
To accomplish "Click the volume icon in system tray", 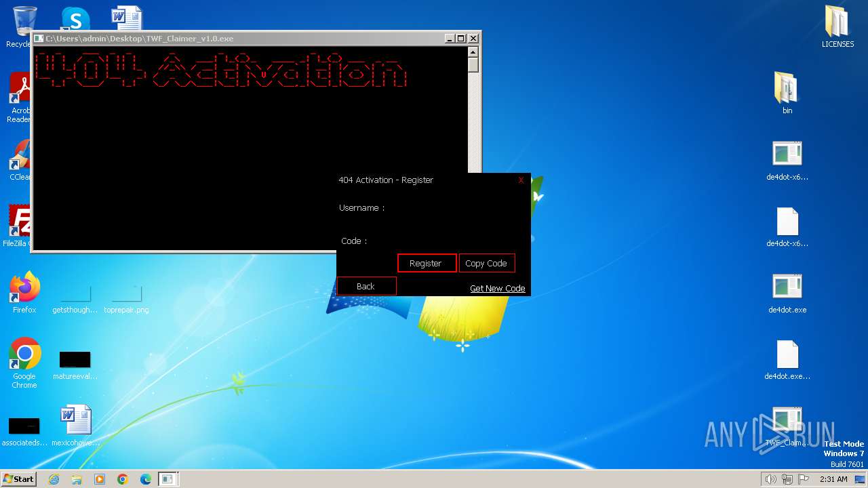I will [x=770, y=479].
